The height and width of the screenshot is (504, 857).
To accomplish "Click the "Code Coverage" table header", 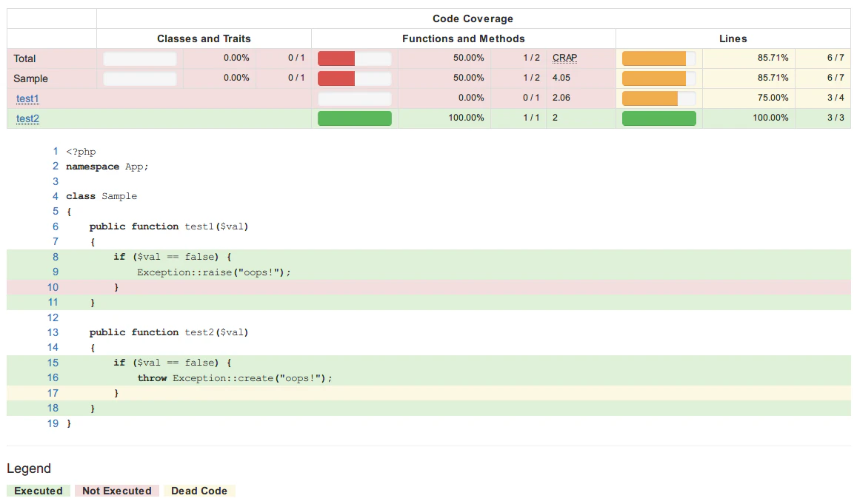I will 473,19.
